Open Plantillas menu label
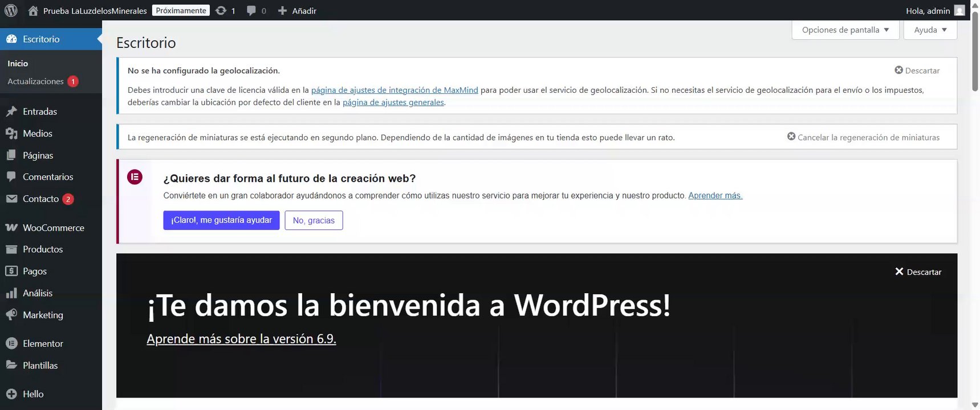Image resolution: width=980 pixels, height=410 pixels. click(x=40, y=365)
